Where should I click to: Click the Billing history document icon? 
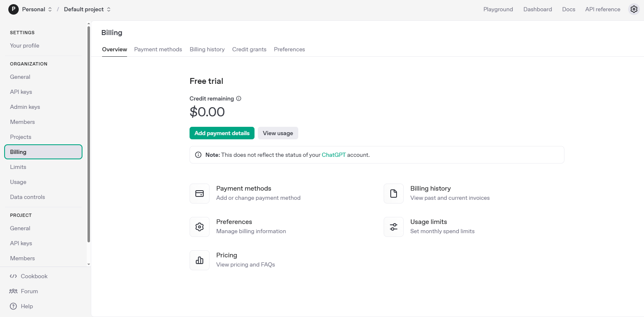click(x=394, y=194)
